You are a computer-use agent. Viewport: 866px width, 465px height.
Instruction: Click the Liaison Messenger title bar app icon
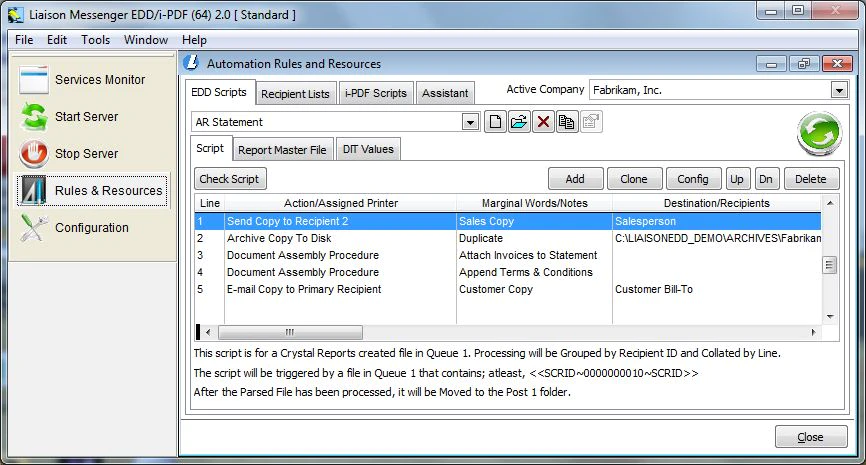click(15, 15)
